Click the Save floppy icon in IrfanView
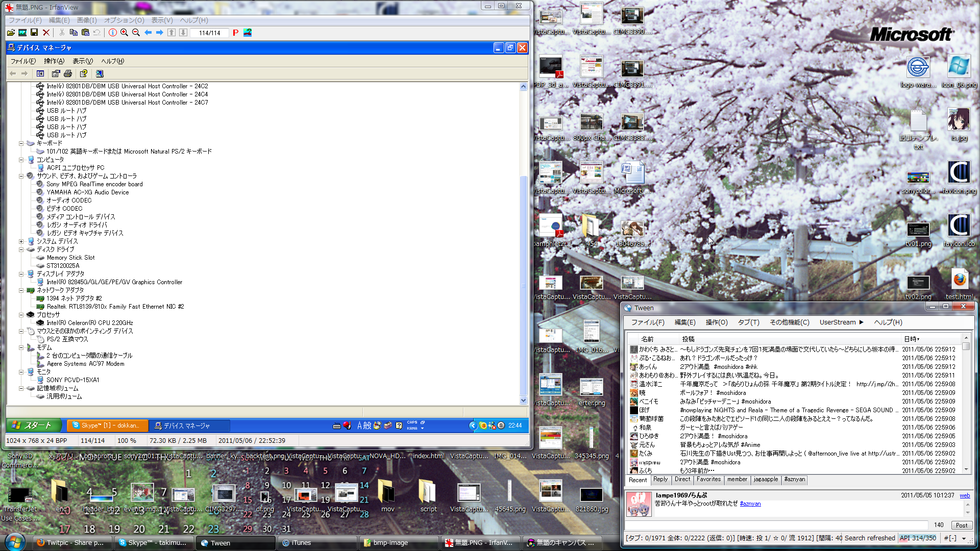This screenshot has height=551, width=980. coord(34,33)
